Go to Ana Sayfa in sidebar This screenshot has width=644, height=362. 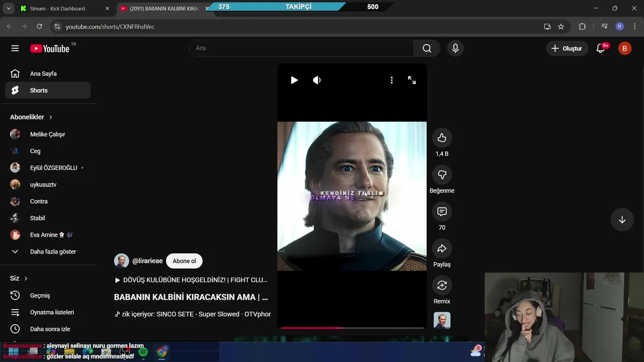pos(48,73)
